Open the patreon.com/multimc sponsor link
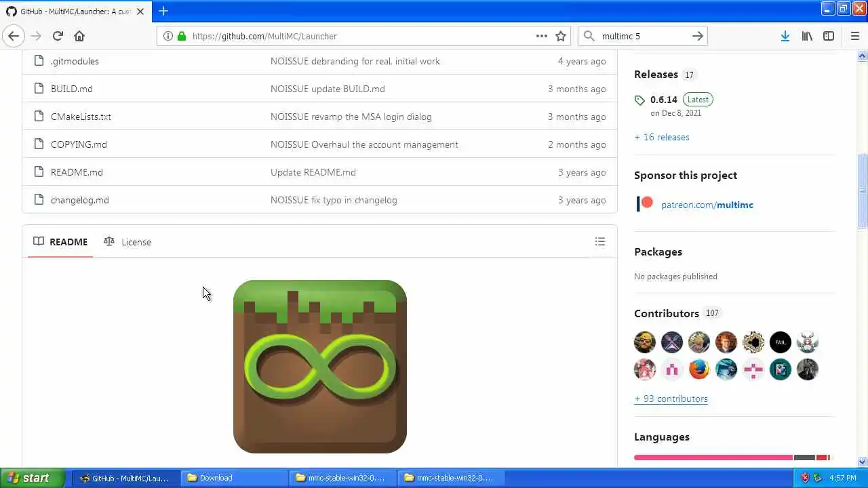The height and width of the screenshot is (488, 868). tap(707, 205)
